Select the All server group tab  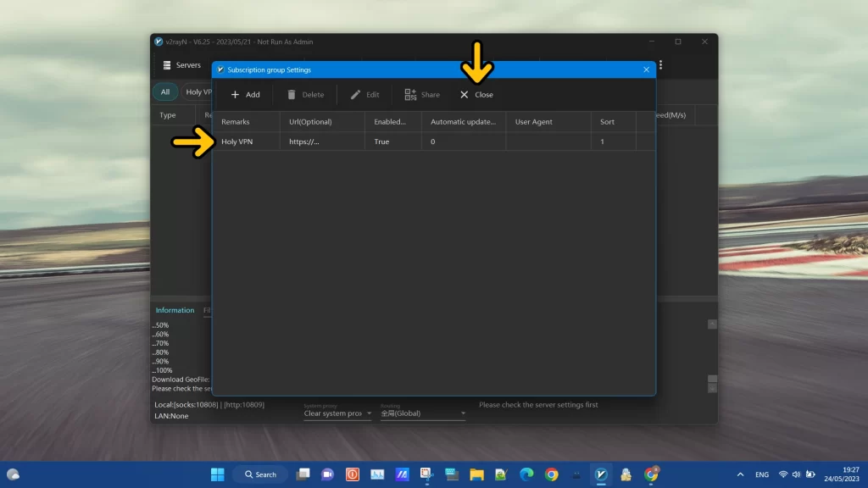(x=164, y=91)
